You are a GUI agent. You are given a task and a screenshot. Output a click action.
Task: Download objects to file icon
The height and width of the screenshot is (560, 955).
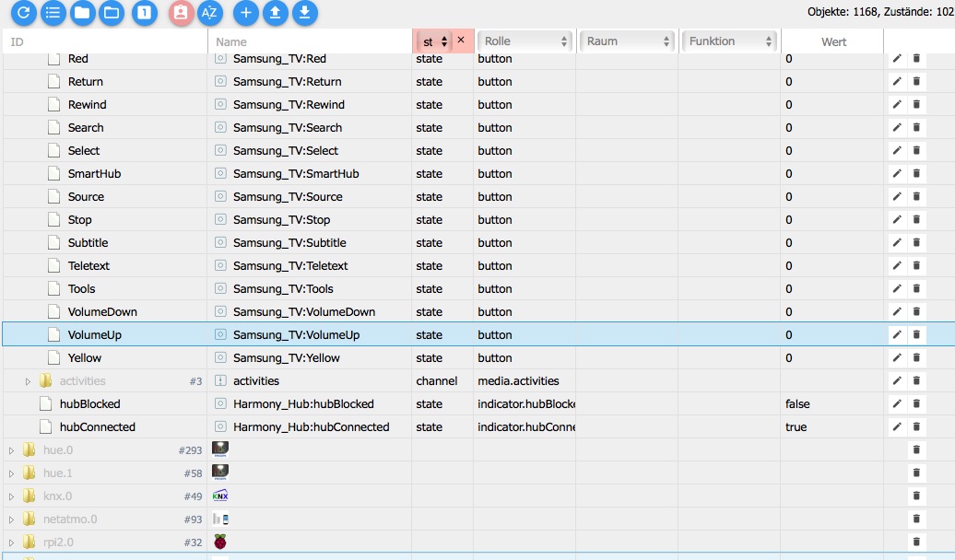pos(304,12)
